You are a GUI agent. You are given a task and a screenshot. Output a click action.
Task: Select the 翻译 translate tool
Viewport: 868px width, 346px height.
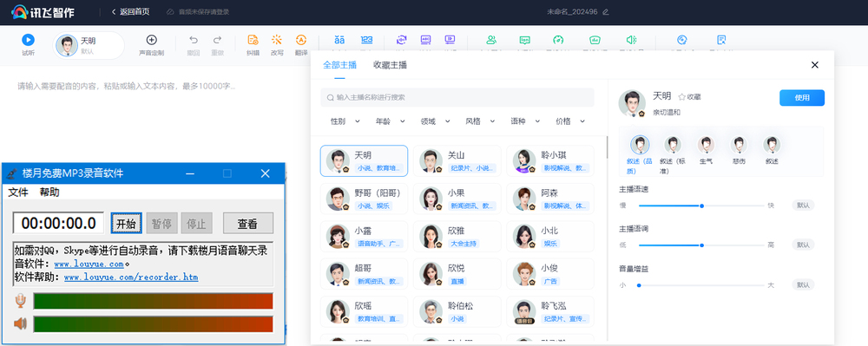301,40
